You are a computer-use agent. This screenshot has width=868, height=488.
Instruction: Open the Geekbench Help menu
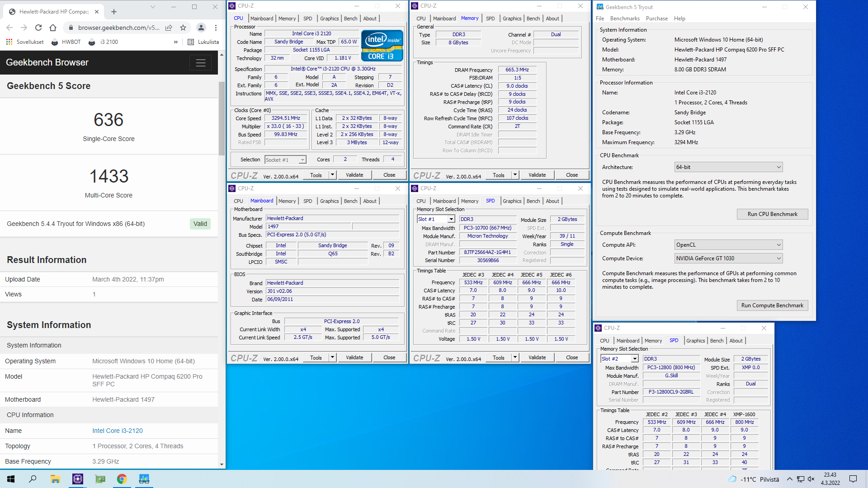click(679, 19)
